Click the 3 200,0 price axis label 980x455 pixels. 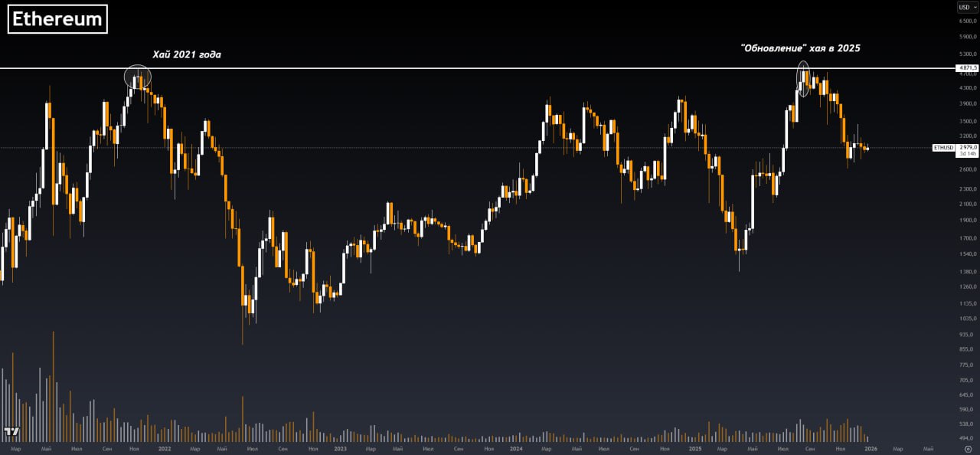click(968, 136)
